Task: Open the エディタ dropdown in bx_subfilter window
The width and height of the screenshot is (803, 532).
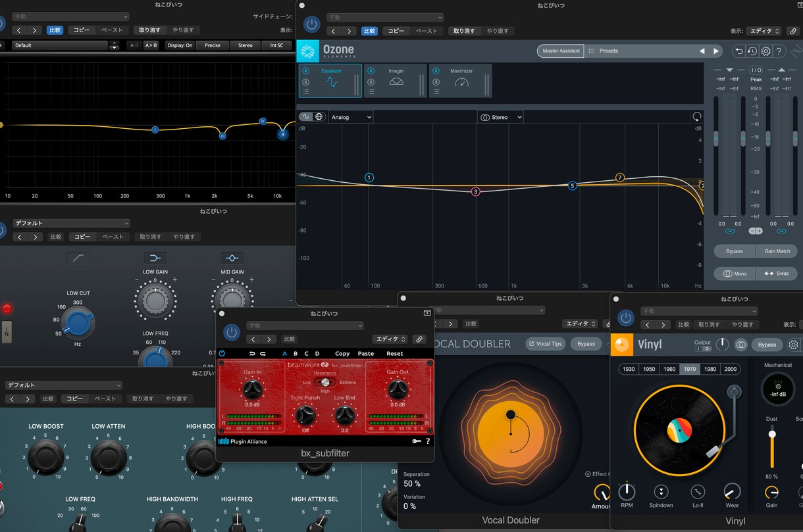Action: tap(390, 339)
